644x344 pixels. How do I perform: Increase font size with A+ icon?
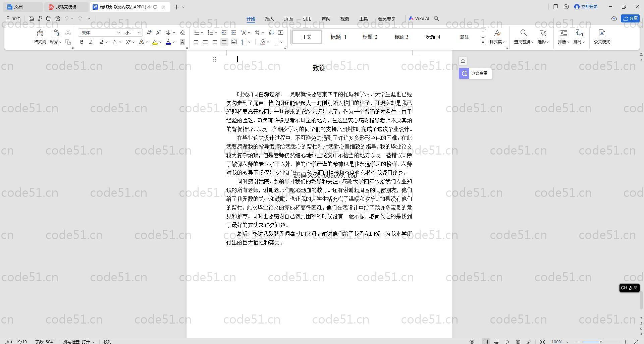pos(149,33)
